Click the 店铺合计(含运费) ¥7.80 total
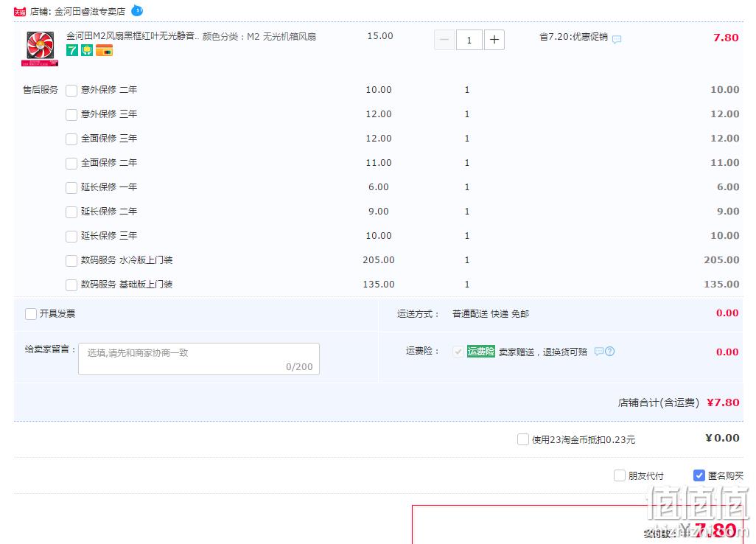This screenshot has width=756, height=544. tap(679, 402)
